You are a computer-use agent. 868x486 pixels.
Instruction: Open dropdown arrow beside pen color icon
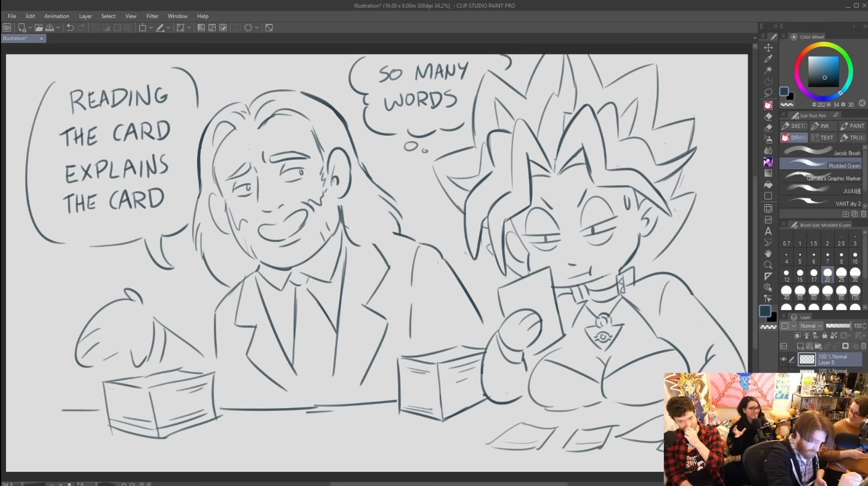click(168, 28)
